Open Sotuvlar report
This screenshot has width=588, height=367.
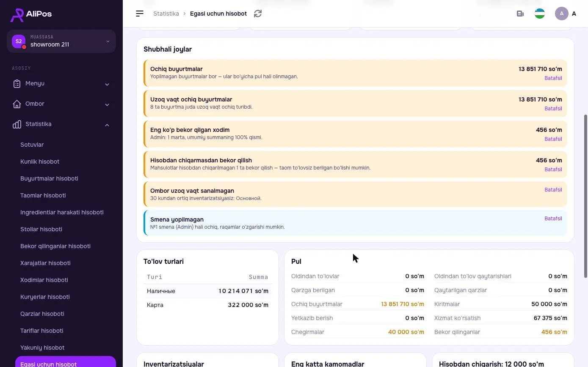click(x=32, y=145)
